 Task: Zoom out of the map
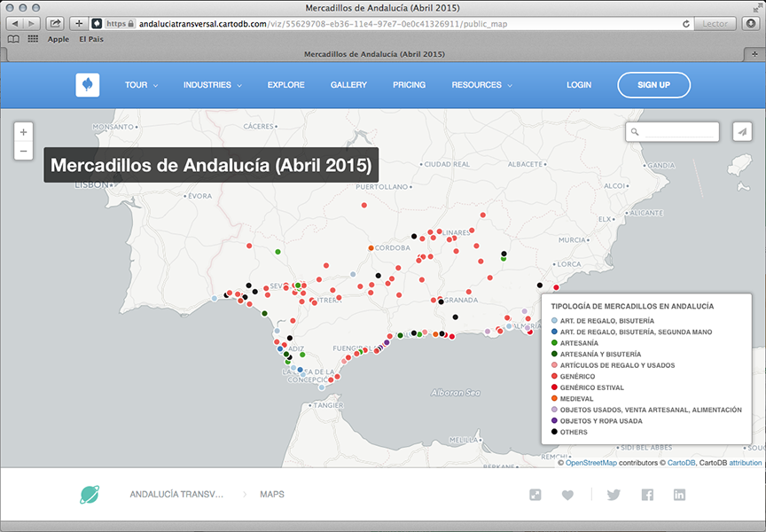[x=24, y=152]
